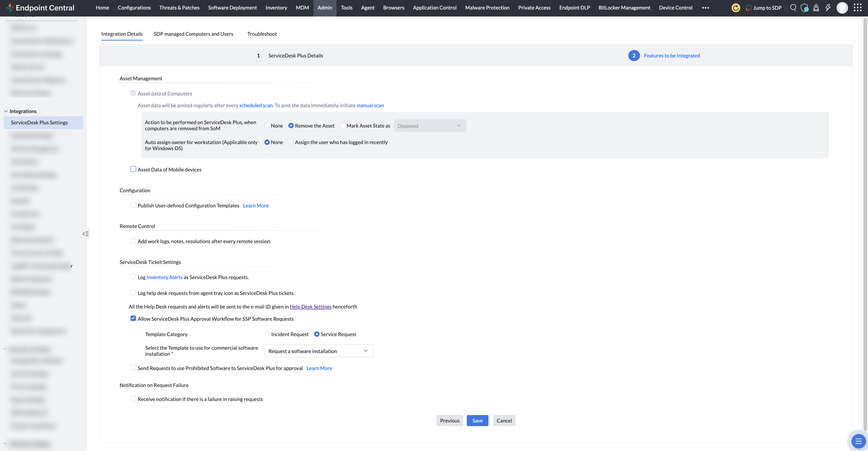This screenshot has height=451, width=868.
Task: Open the Inventory Alerts link
Action: (x=164, y=277)
